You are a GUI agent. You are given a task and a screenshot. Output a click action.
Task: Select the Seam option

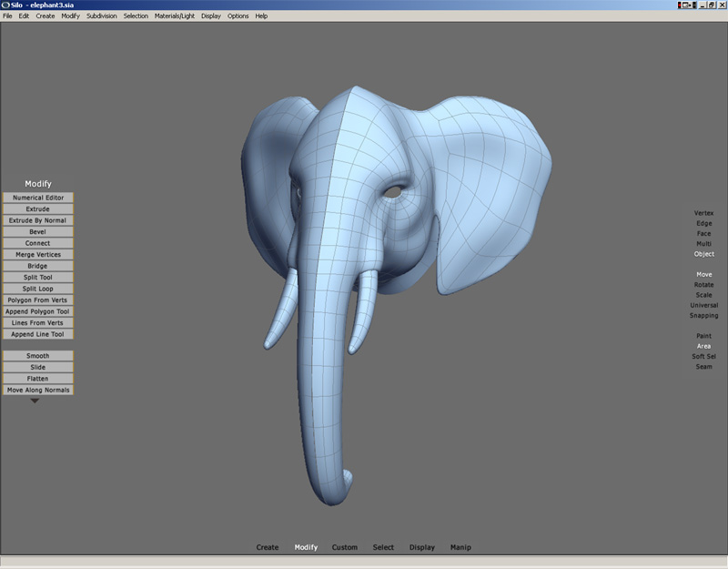pyautogui.click(x=703, y=366)
